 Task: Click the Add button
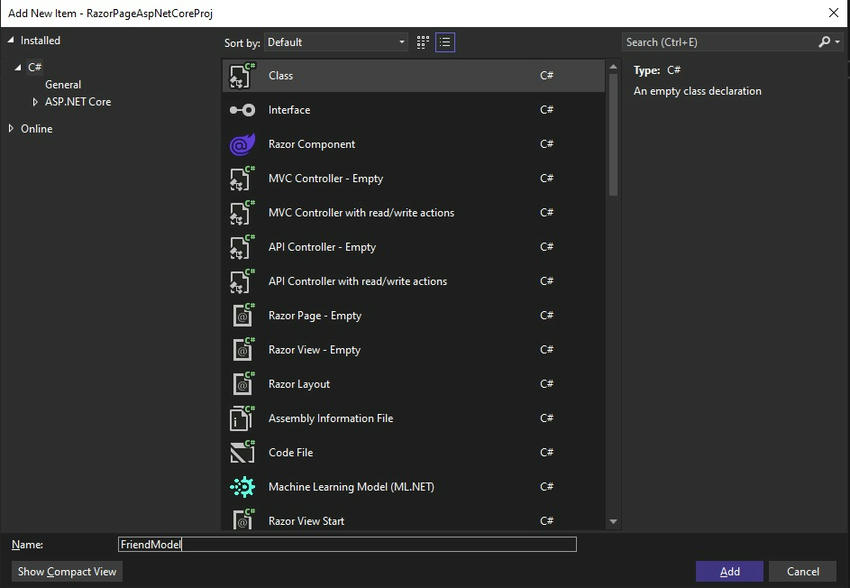point(729,570)
